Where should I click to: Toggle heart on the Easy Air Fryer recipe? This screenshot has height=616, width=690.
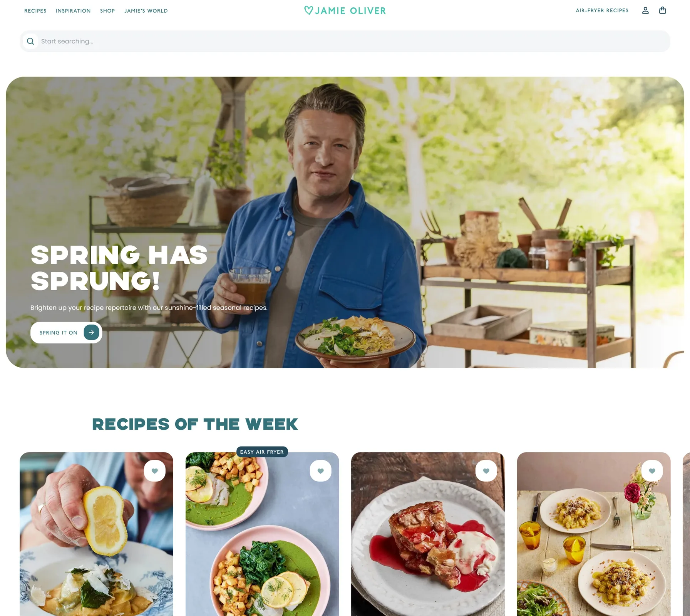(x=320, y=470)
